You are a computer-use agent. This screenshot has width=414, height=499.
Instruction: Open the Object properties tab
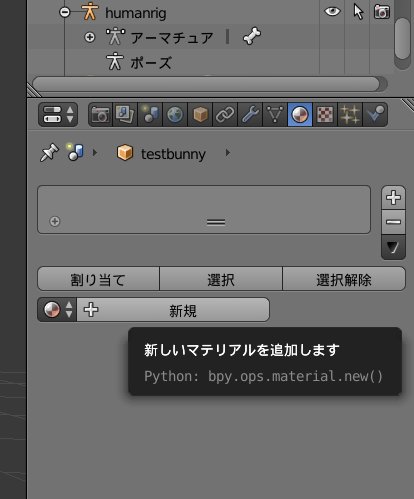click(x=200, y=115)
